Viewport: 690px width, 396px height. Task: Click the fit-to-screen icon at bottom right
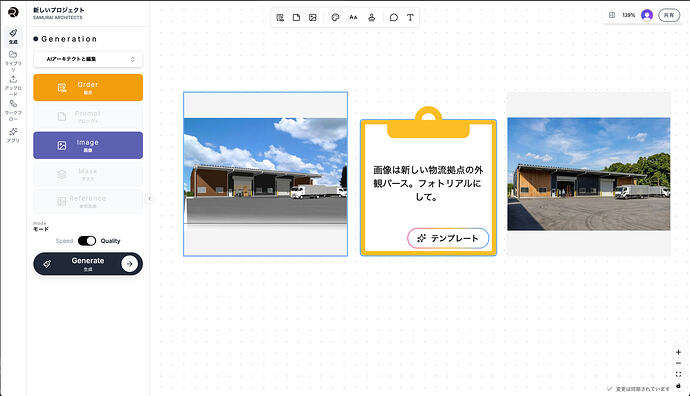click(x=678, y=374)
